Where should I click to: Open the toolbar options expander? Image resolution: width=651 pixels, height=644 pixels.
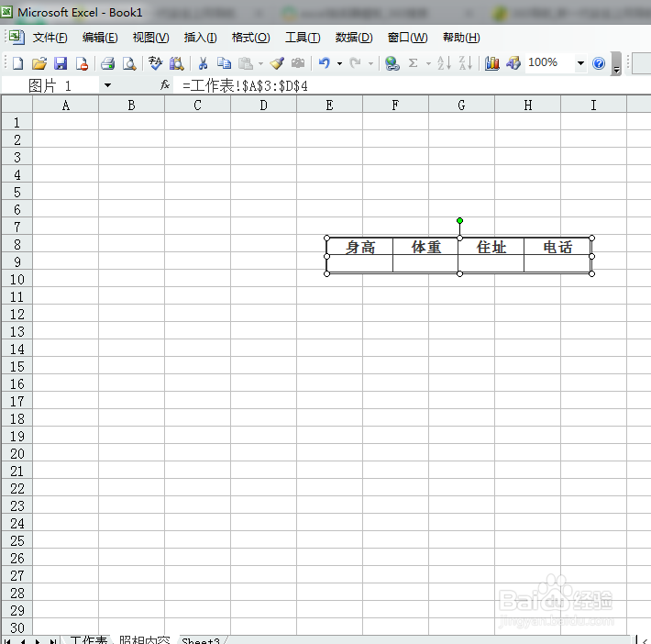(x=616, y=64)
